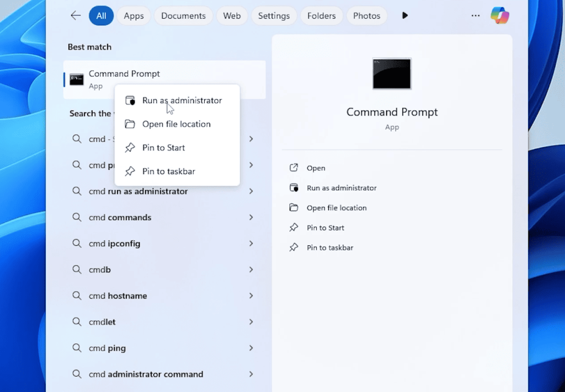
Task: Click the large Command Prompt icon in preview pane
Action: click(x=392, y=73)
